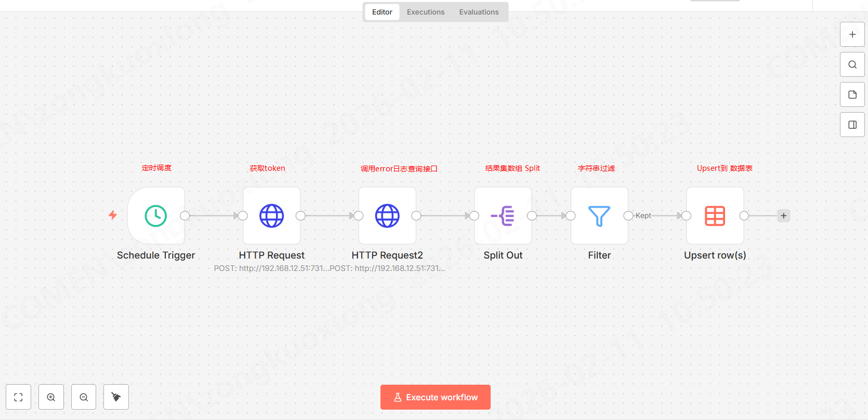Click the tidy up workflow broom icon
The height and width of the screenshot is (420, 868).
(x=116, y=397)
